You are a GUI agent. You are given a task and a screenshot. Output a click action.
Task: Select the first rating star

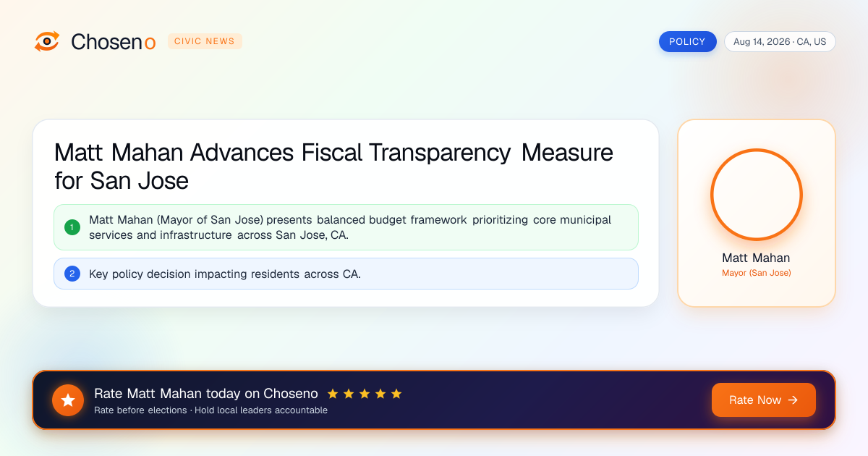pos(333,394)
